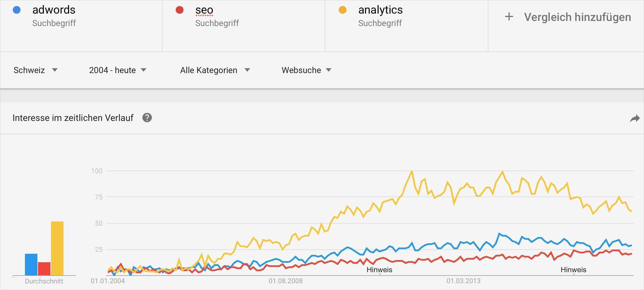The width and height of the screenshot is (644, 290).
Task: Click the blue adwords average bar
Action: pyautogui.click(x=31, y=265)
